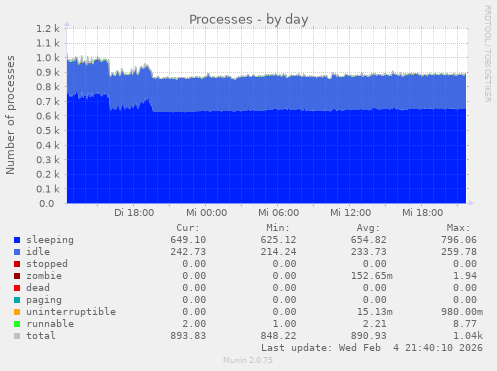Click total maximum value 1.04k
The width and height of the screenshot is (497, 371).
click(468, 336)
